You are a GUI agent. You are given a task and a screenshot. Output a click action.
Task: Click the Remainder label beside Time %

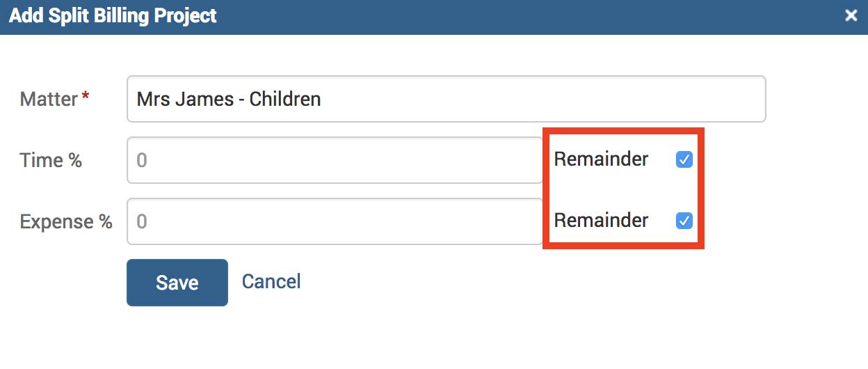(x=601, y=159)
